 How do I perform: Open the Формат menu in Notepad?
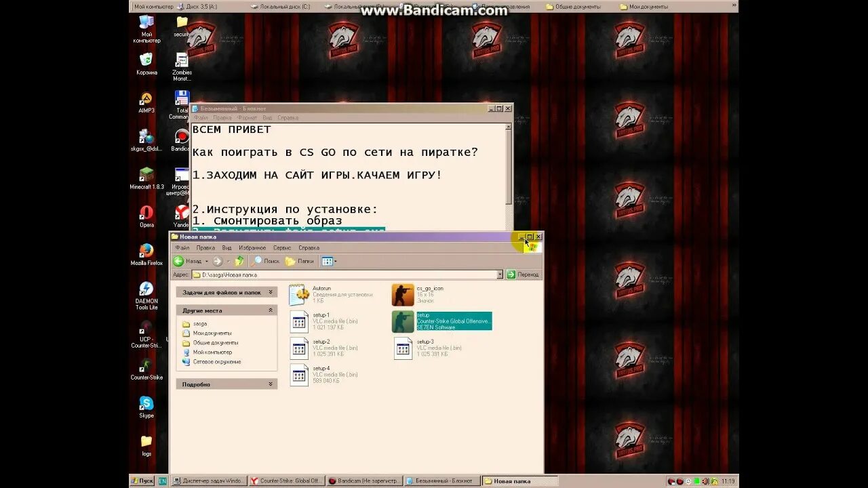point(247,118)
